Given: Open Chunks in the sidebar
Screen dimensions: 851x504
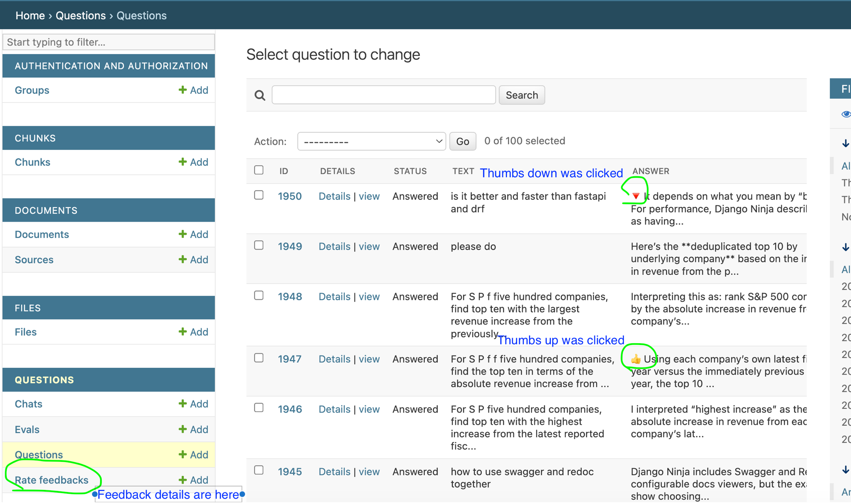Looking at the screenshot, I should (x=32, y=162).
